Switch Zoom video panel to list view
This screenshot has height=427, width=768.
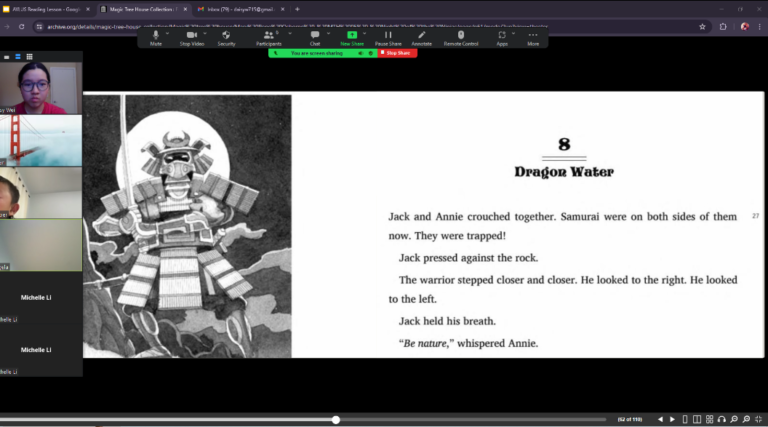pyautogui.click(x=18, y=57)
